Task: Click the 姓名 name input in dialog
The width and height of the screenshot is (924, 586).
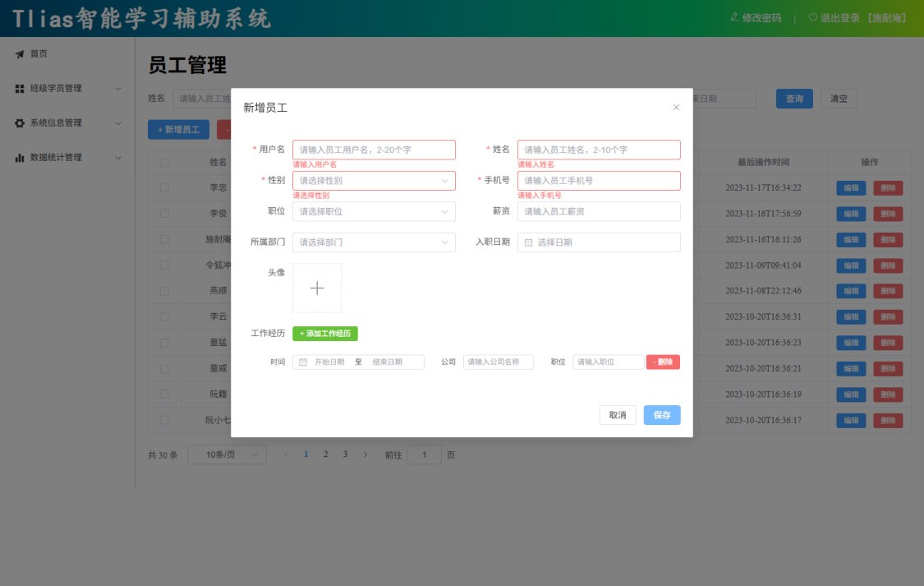Action: coord(599,150)
